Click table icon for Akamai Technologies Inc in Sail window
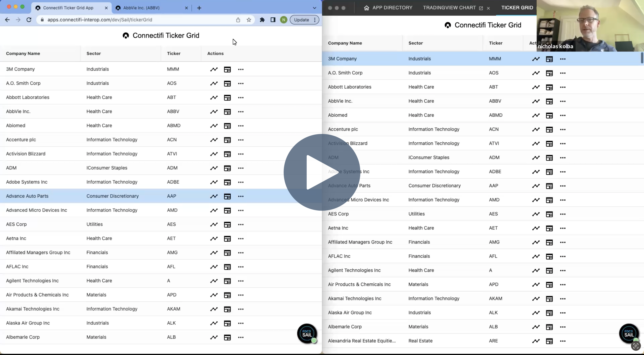The width and height of the screenshot is (644, 355). click(x=549, y=299)
